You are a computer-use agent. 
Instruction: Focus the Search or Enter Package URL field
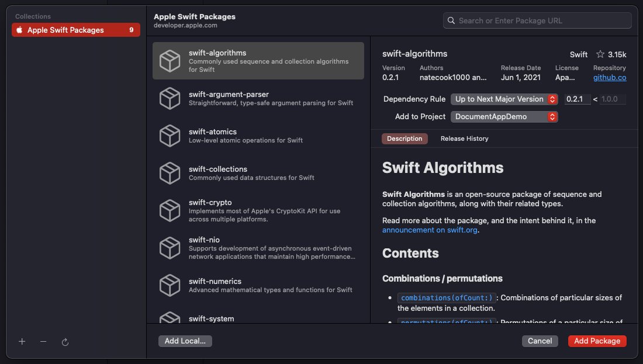point(537,20)
